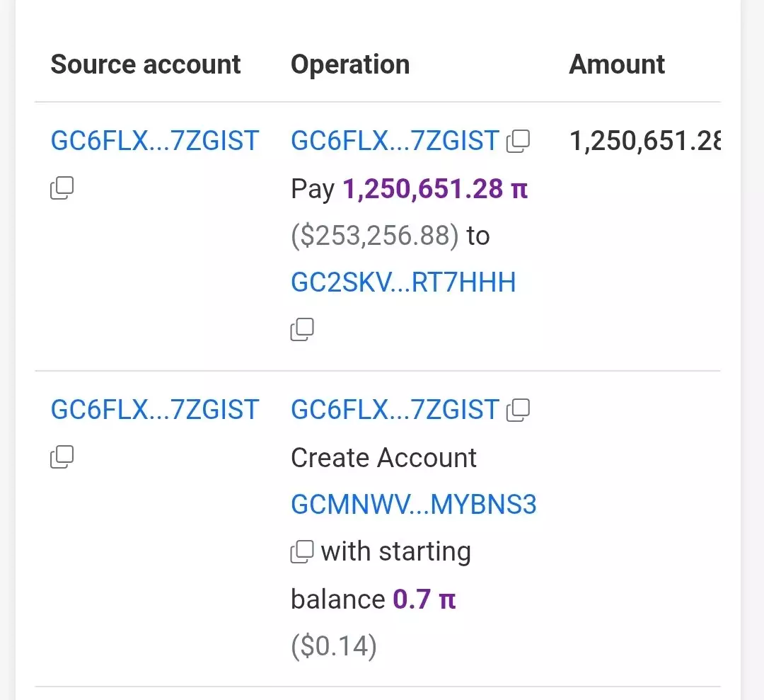The image size is (764, 700).
Task: Click the Operation column header
Action: (350, 64)
